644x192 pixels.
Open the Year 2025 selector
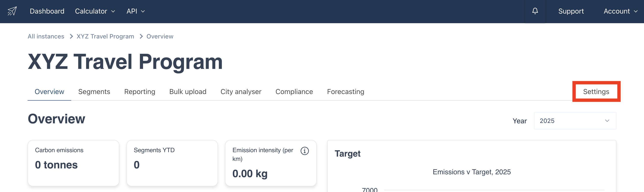(575, 121)
